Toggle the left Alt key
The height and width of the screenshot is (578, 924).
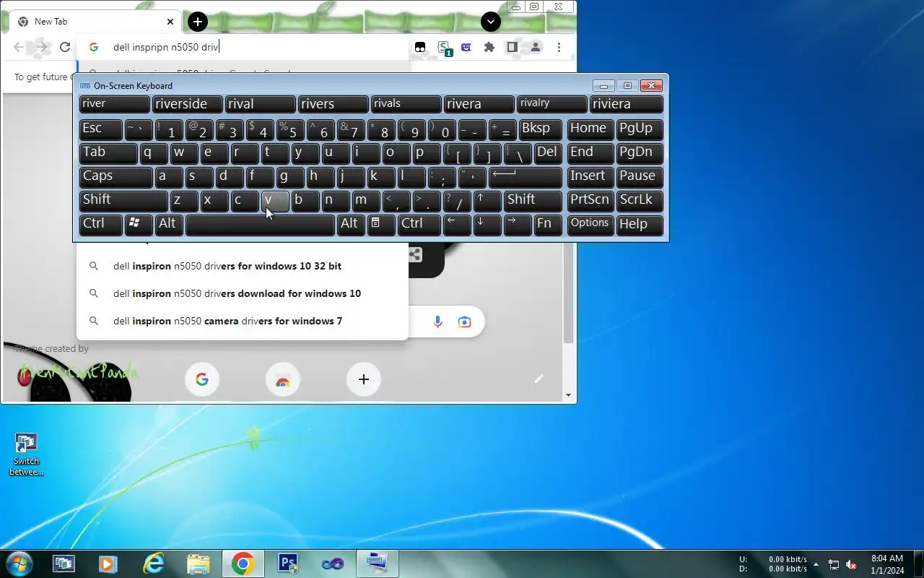[x=169, y=225]
